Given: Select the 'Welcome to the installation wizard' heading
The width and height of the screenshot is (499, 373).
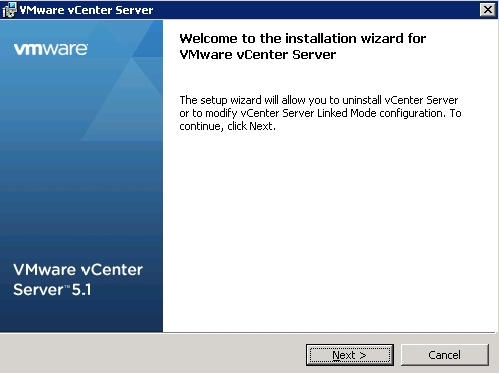Looking at the screenshot, I should (303, 46).
